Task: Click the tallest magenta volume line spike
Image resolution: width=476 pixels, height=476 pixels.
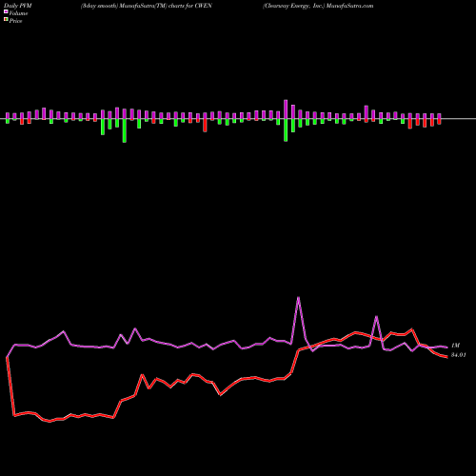Action: 298,298
